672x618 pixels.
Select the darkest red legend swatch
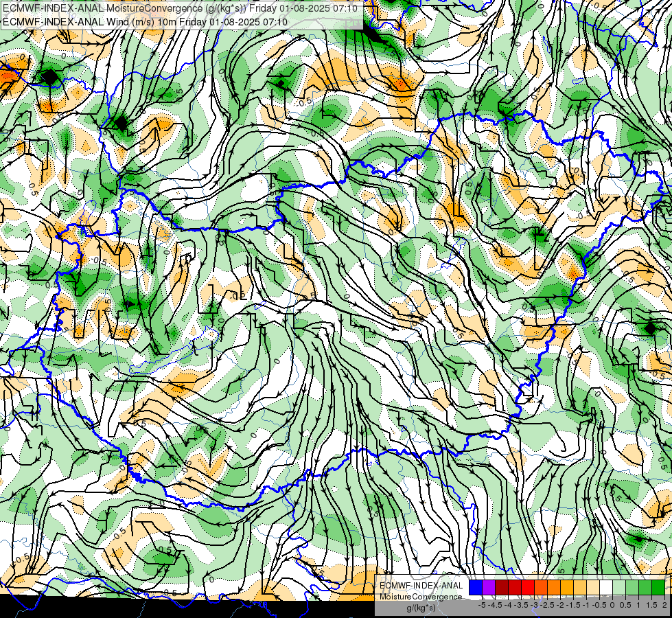tap(502, 588)
